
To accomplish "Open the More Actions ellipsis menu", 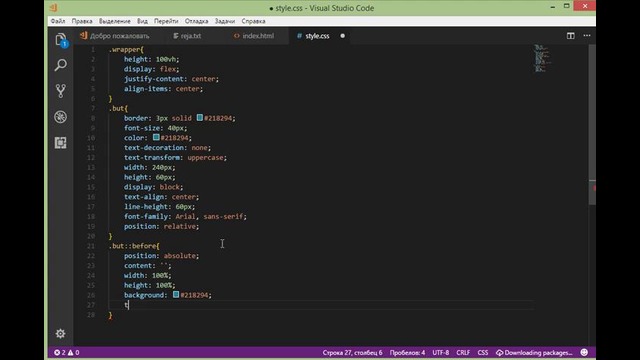I will tap(587, 36).
